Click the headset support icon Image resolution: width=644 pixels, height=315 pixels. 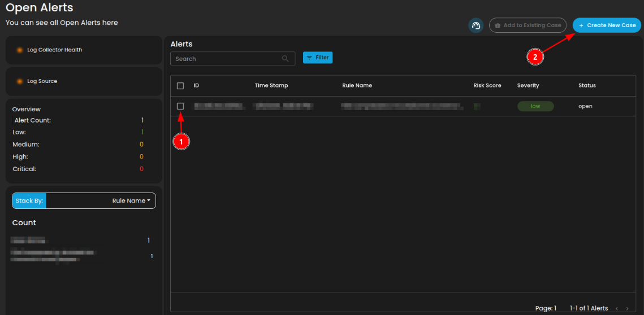476,25
